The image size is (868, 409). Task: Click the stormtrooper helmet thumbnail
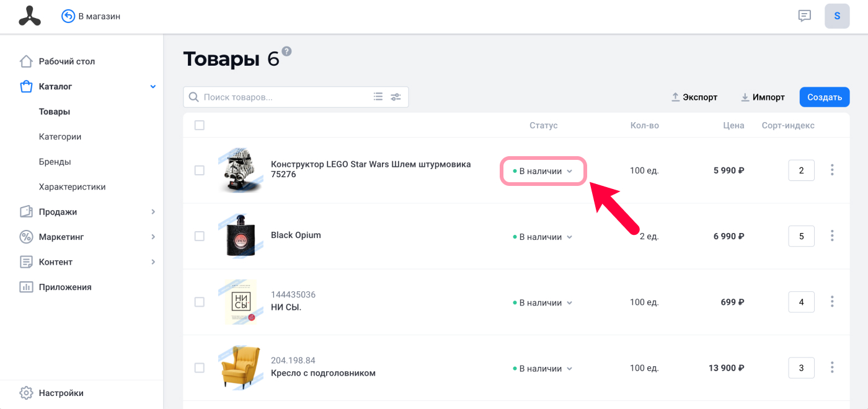(241, 170)
